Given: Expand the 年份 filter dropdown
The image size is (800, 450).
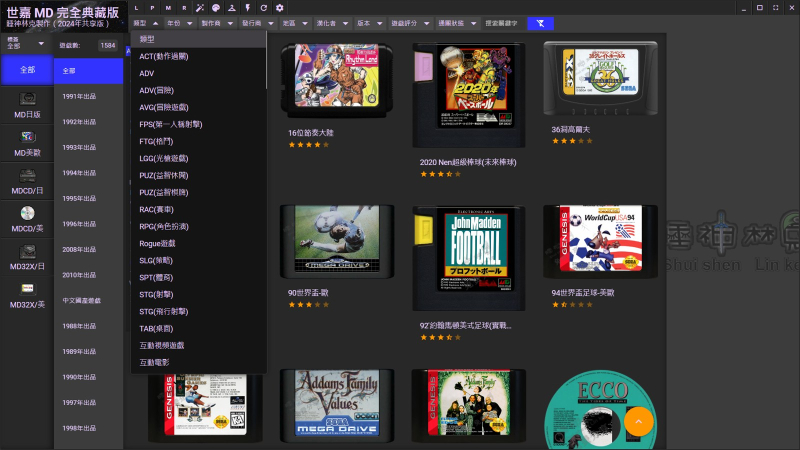Looking at the screenshot, I should (178, 23).
